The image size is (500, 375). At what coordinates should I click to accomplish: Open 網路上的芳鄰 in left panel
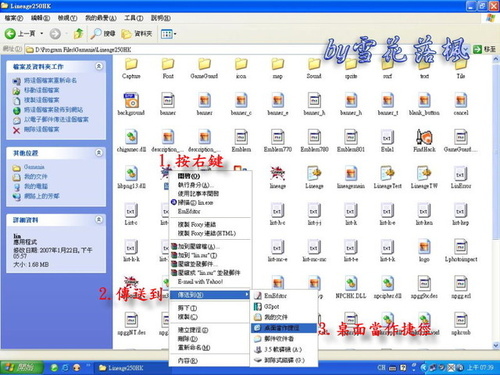tap(41, 196)
